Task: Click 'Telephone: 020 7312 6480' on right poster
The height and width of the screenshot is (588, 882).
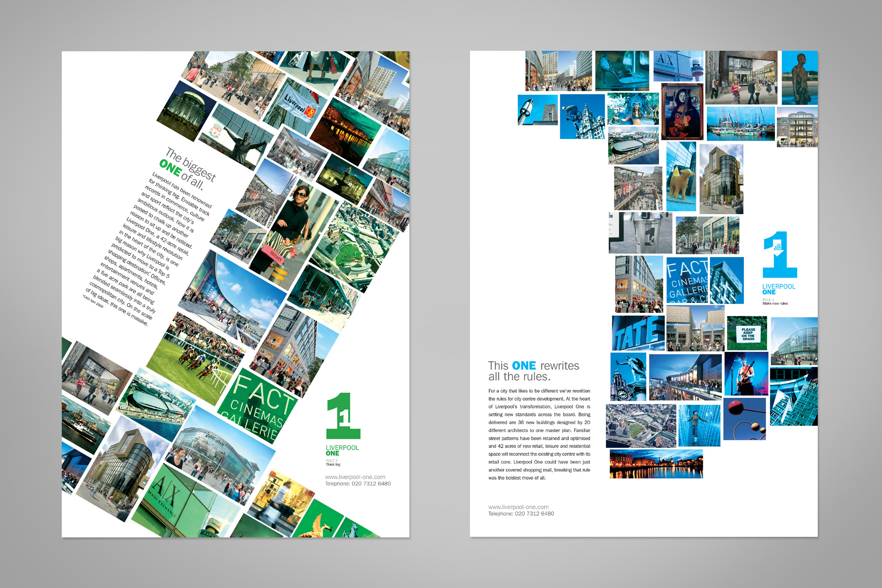Action: 521,514
